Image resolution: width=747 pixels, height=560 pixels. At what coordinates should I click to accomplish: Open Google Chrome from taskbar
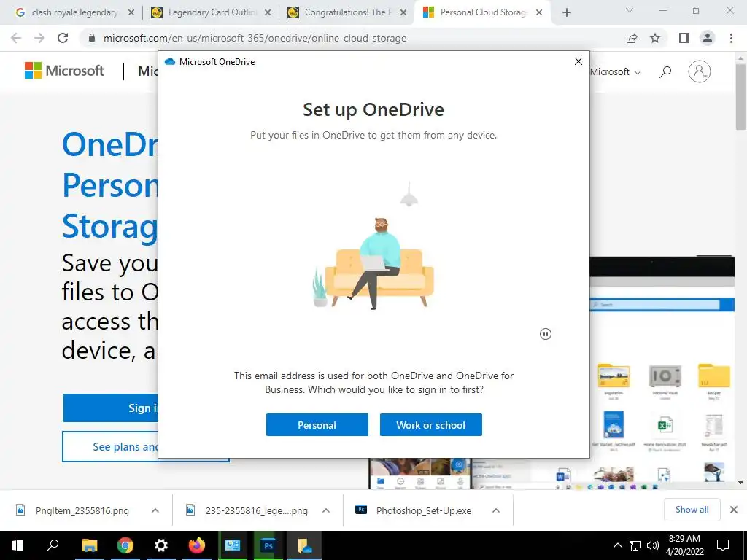pos(125,545)
